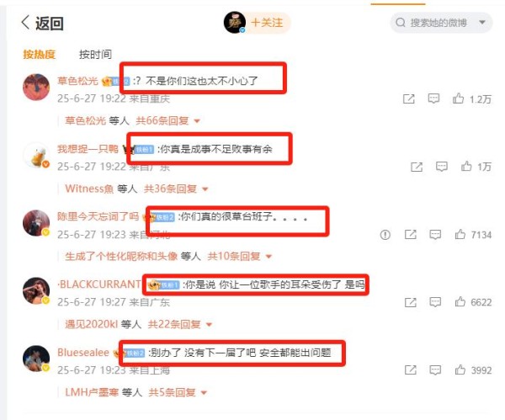Open reply icon on 草色松光's comment
This screenshot has width=505, height=420.
(x=433, y=98)
